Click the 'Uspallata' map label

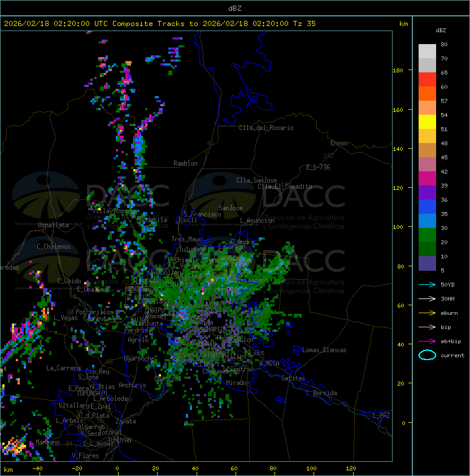pyautogui.click(x=53, y=225)
